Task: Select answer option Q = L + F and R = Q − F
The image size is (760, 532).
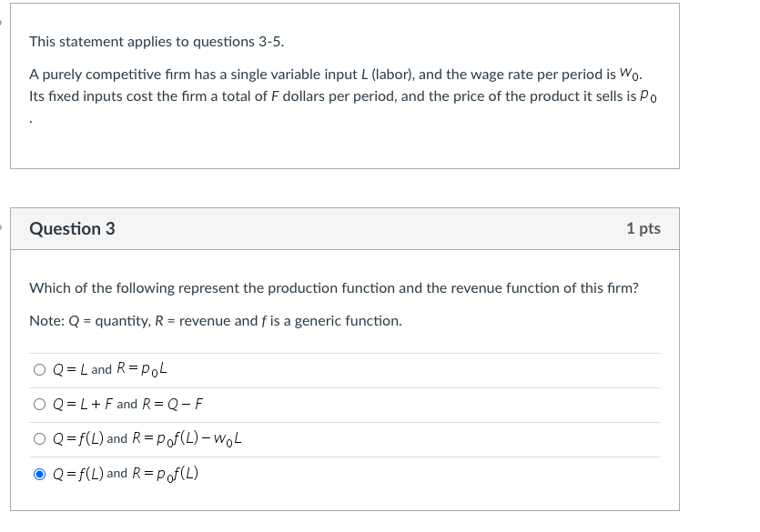Action: coord(38,403)
